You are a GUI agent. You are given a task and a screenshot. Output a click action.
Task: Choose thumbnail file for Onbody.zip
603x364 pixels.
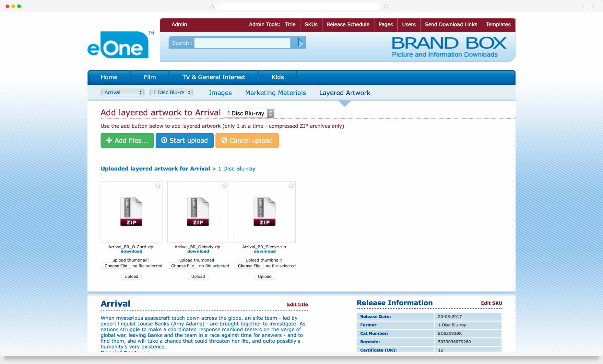click(182, 266)
